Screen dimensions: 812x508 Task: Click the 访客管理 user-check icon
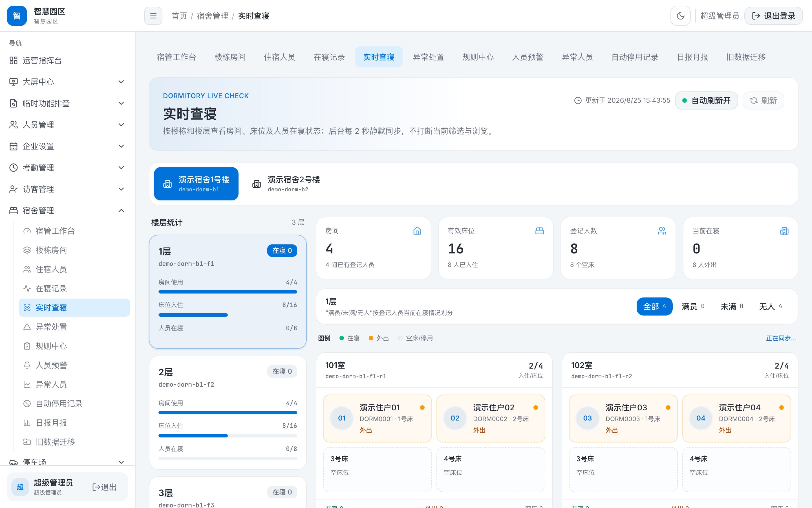click(14, 189)
